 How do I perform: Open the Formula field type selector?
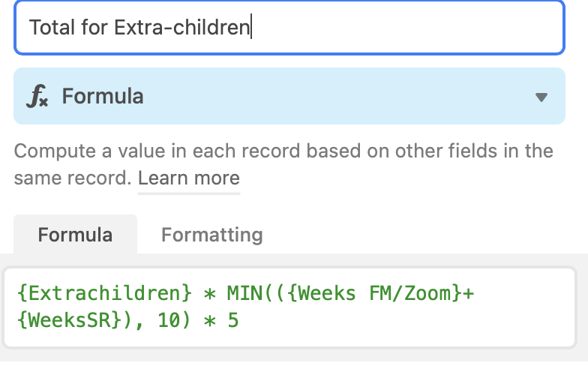(289, 96)
